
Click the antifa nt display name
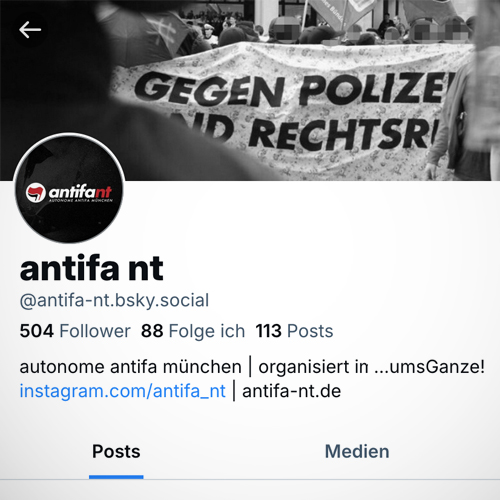coord(92,268)
